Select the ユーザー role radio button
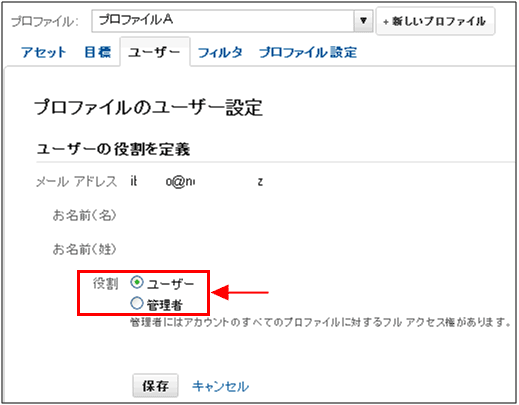The height and width of the screenshot is (405, 519). 137,283
